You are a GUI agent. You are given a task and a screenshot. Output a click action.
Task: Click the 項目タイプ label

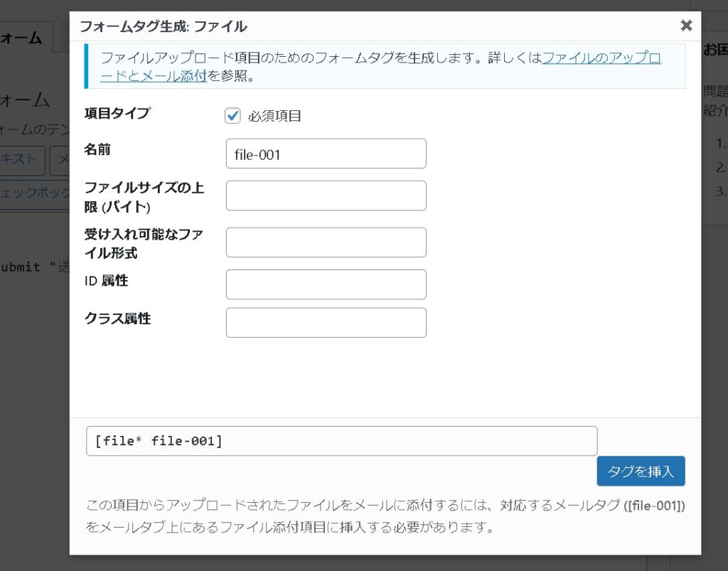[x=117, y=113]
